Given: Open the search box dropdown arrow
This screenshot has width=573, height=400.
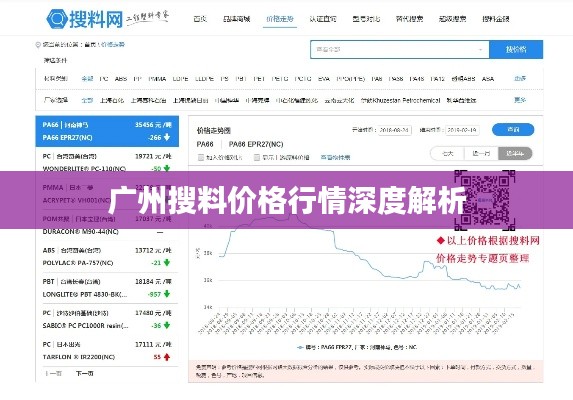Looking at the screenshot, I should (481, 50).
